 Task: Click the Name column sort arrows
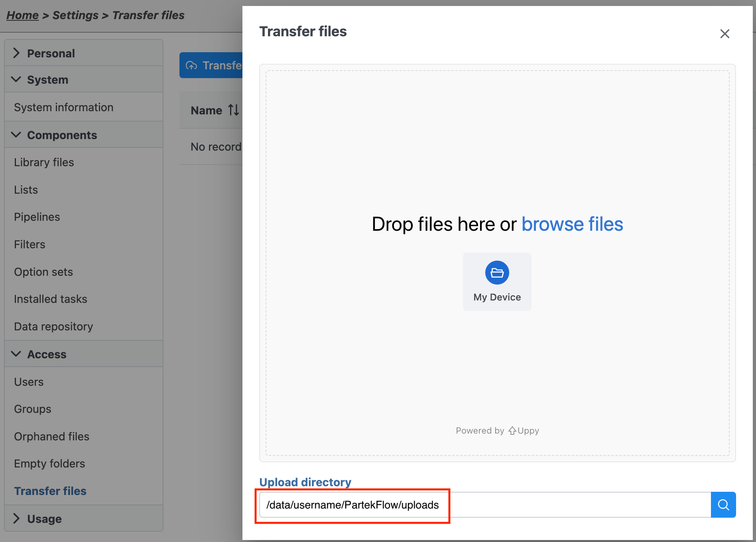tap(234, 110)
